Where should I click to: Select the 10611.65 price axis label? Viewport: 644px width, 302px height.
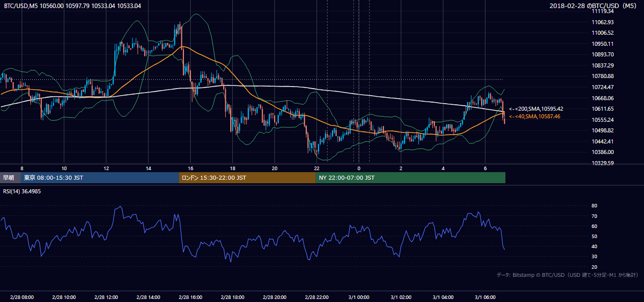pos(603,109)
